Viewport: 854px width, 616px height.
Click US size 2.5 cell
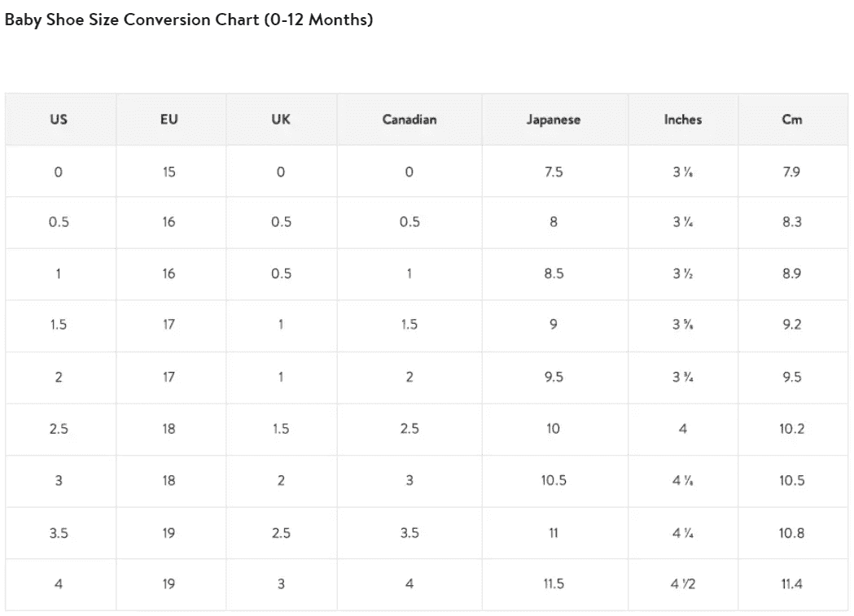pyautogui.click(x=59, y=429)
